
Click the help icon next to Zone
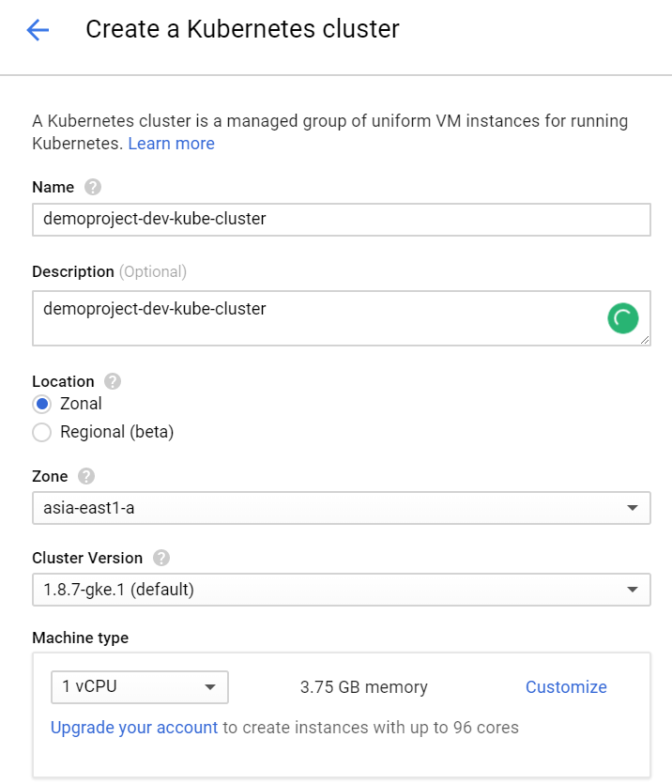(x=86, y=476)
